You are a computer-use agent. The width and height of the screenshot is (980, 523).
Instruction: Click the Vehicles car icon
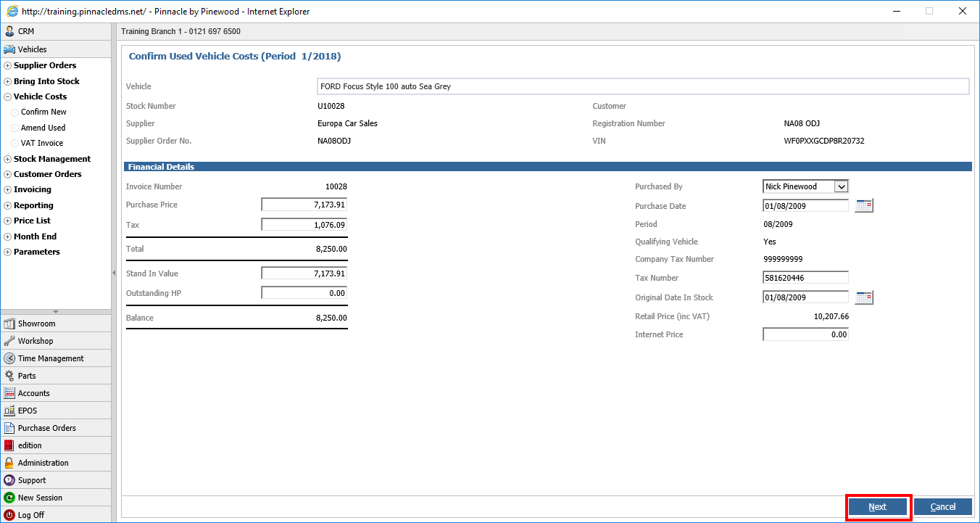coord(9,49)
